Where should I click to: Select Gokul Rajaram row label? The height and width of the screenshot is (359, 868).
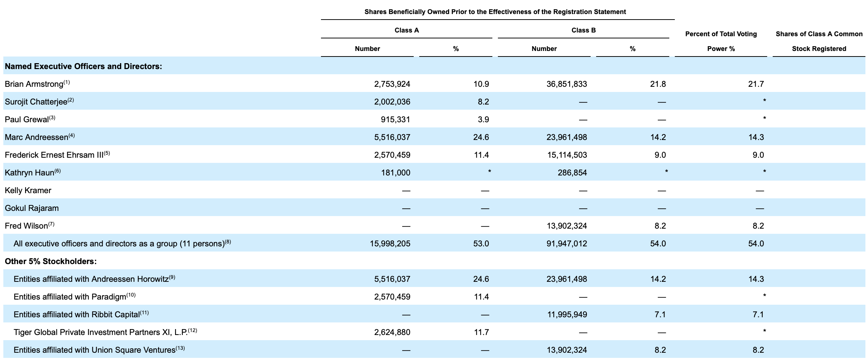coord(32,208)
